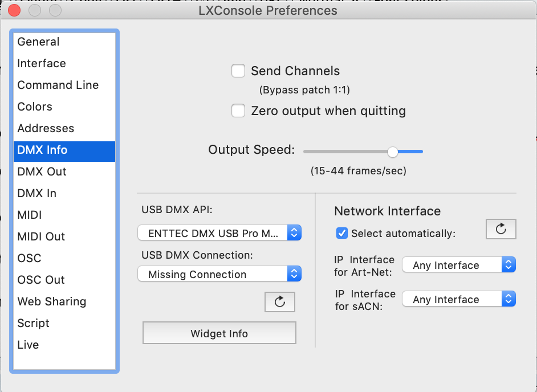Screen dimensions: 537x392
Task: Click refresh icon under USB DMX Connection
Action: 280,301
